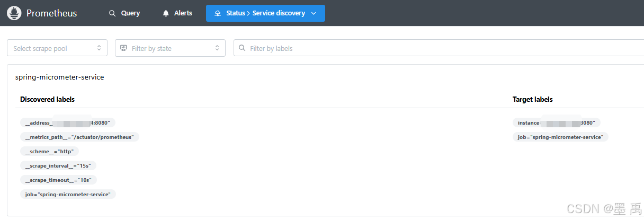This screenshot has height=219, width=644.
Task: Click the spring-micrometer-service pool heading
Action: [x=60, y=77]
